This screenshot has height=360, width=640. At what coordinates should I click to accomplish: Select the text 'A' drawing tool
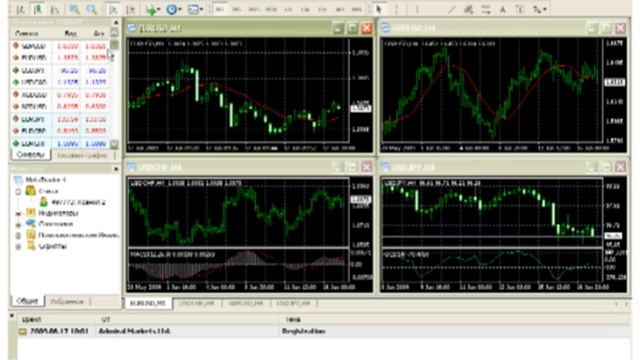[x=503, y=9]
